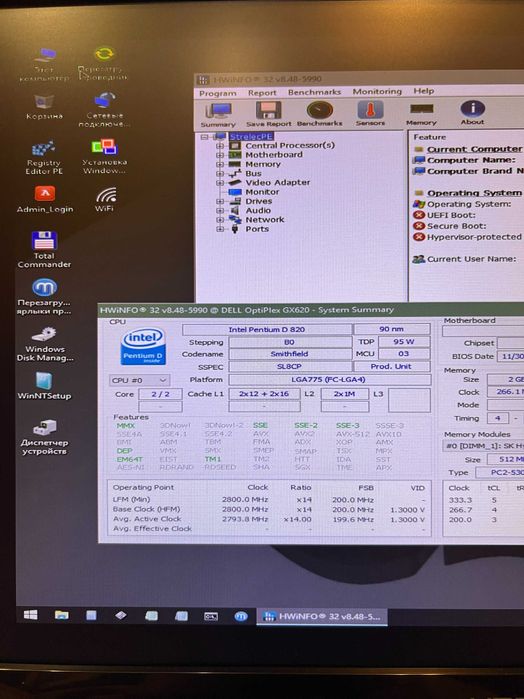Image resolution: width=524 pixels, height=699 pixels.
Task: Open Сетевые подключения desktop icon
Action: 105,110
